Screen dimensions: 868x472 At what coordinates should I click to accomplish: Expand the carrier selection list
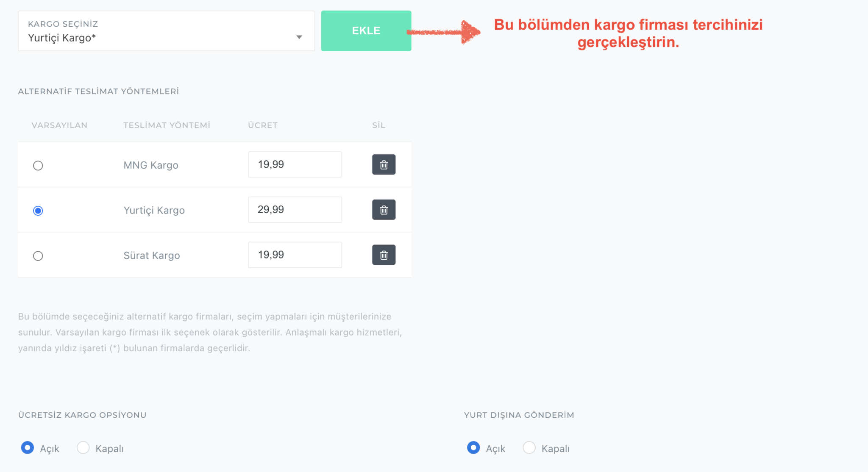[x=165, y=31]
